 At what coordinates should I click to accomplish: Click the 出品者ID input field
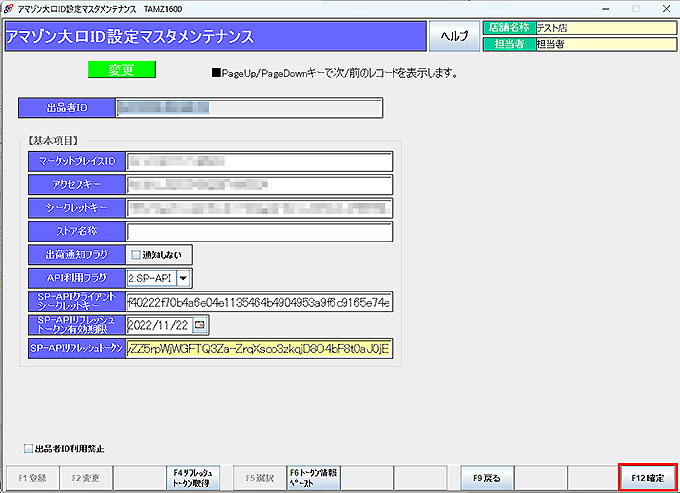point(249,108)
